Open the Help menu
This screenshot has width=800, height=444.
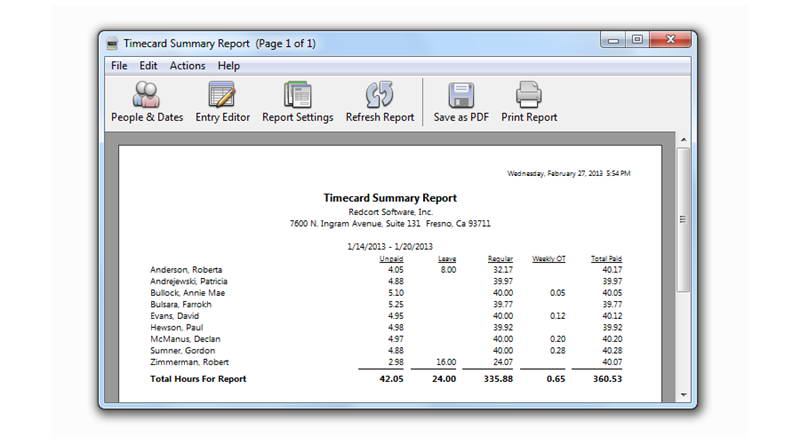[x=229, y=66]
